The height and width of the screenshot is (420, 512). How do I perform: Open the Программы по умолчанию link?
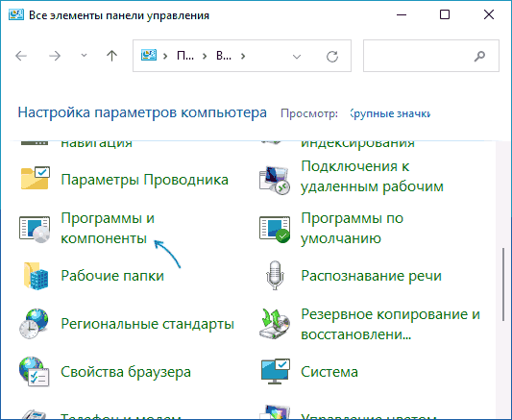352,229
